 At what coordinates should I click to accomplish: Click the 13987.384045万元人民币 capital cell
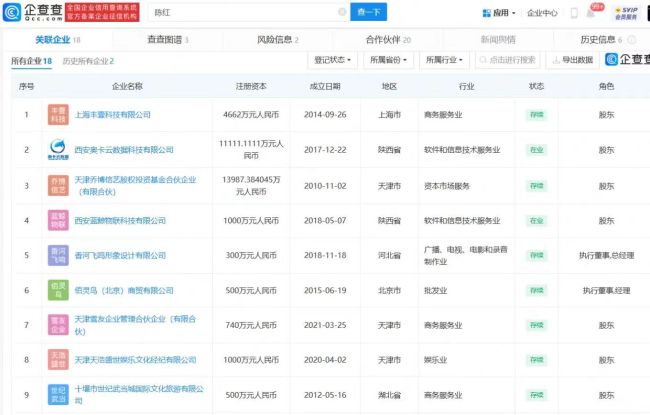coord(251,185)
